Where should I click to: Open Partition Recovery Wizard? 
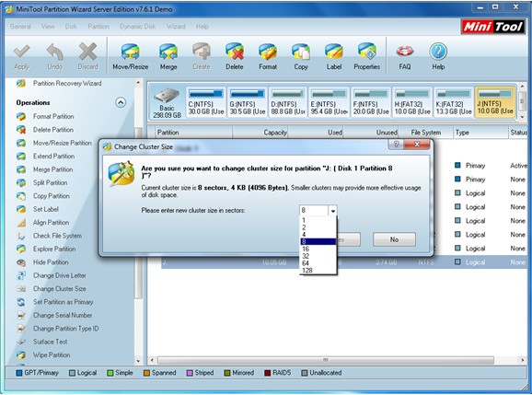click(x=67, y=83)
